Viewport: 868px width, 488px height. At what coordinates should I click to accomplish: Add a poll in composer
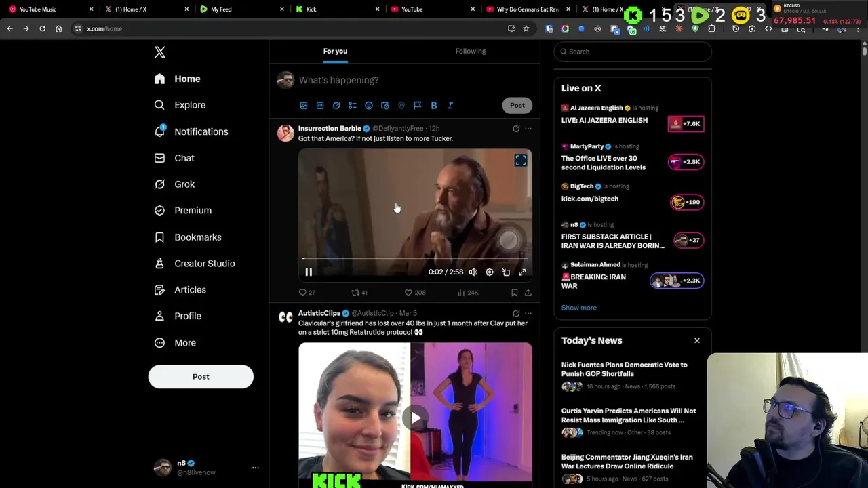[353, 106]
